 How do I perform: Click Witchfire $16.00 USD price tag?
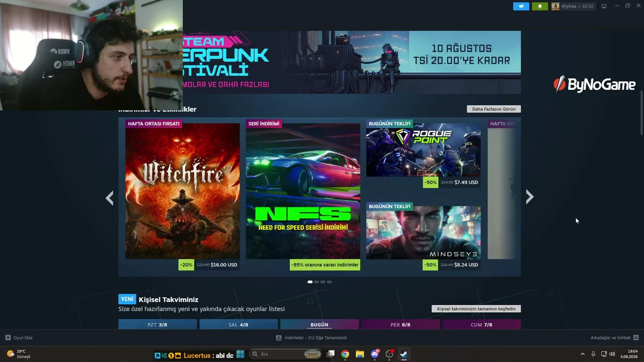223,265
